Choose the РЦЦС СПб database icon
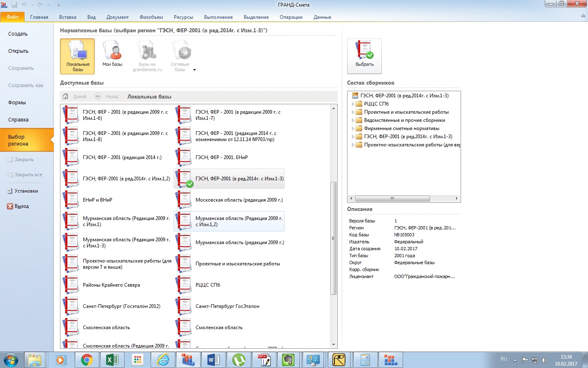Viewport: 588px width, 368px height. pos(183,285)
